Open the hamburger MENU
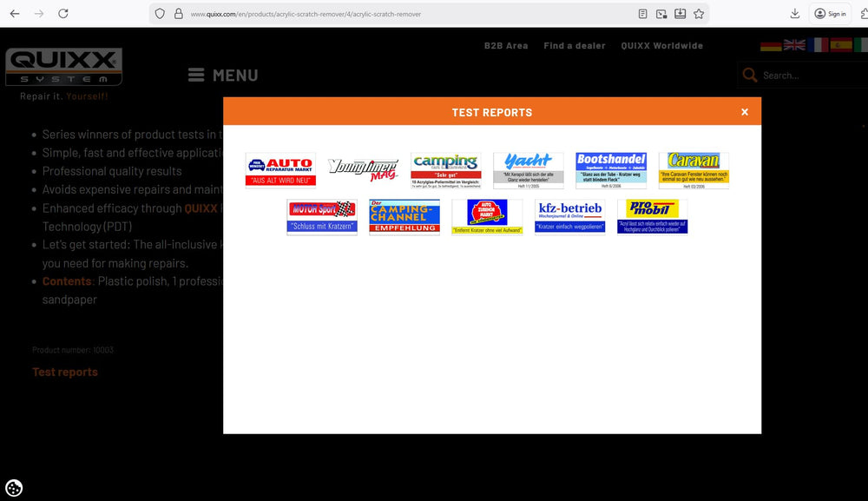Screen dimensions: 868x501 pyautogui.click(x=223, y=75)
